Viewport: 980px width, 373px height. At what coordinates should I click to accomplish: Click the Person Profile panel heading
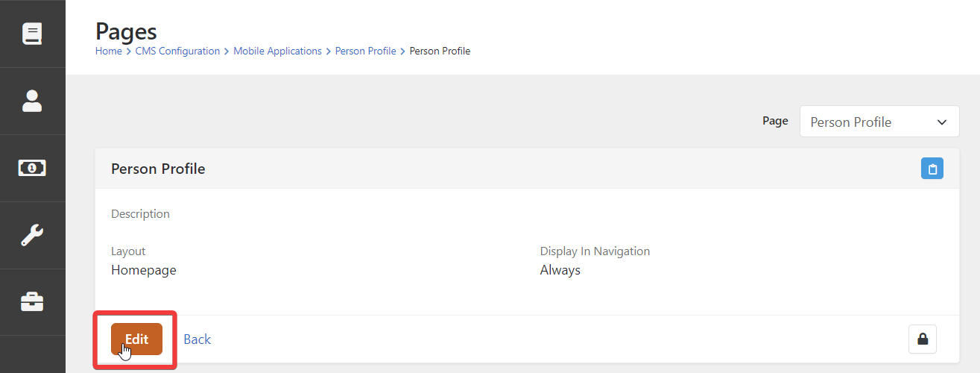pos(158,169)
